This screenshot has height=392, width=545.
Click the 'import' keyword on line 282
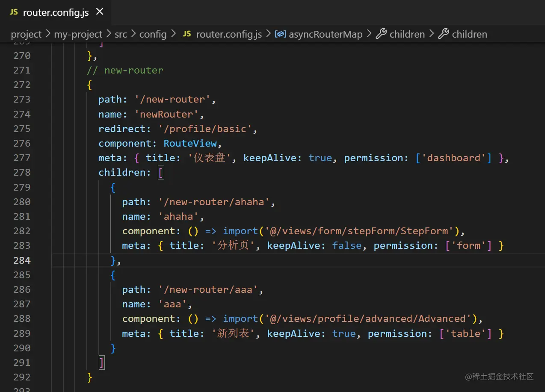tap(240, 231)
